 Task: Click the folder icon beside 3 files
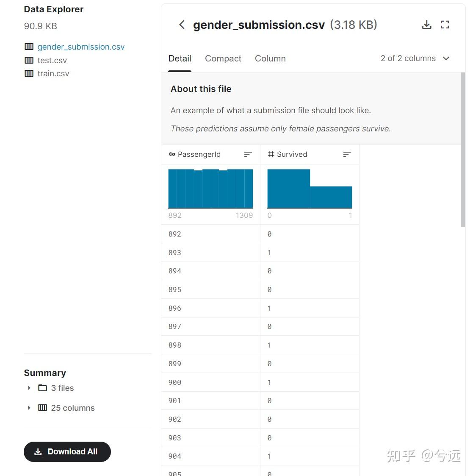pyautogui.click(x=41, y=388)
